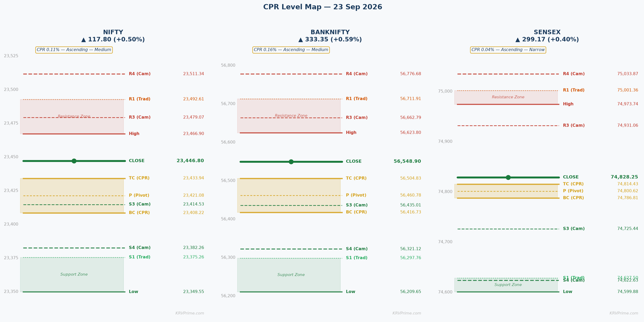
Task: Click NIFTY TC (CPR) value 23,433.94
Action: [194, 178]
